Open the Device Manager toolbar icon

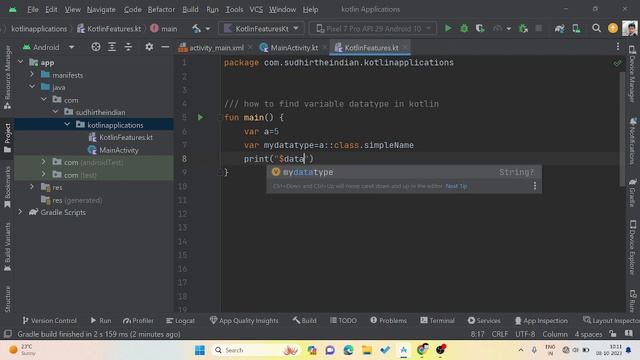[x=576, y=28]
